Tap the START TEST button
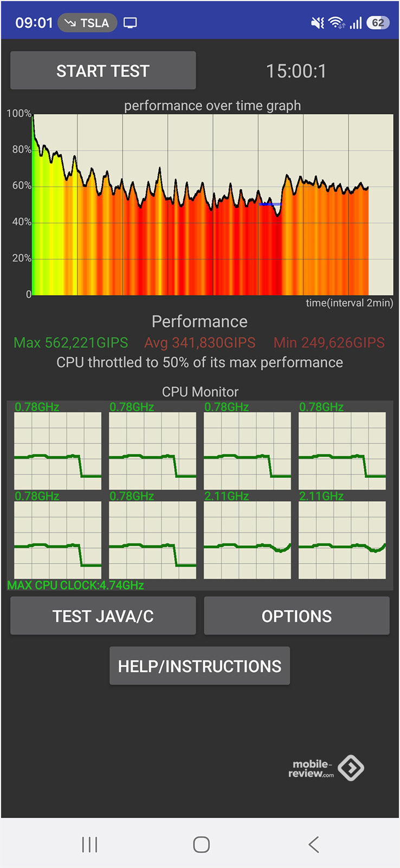Screen dimensions: 400x868 tap(103, 71)
